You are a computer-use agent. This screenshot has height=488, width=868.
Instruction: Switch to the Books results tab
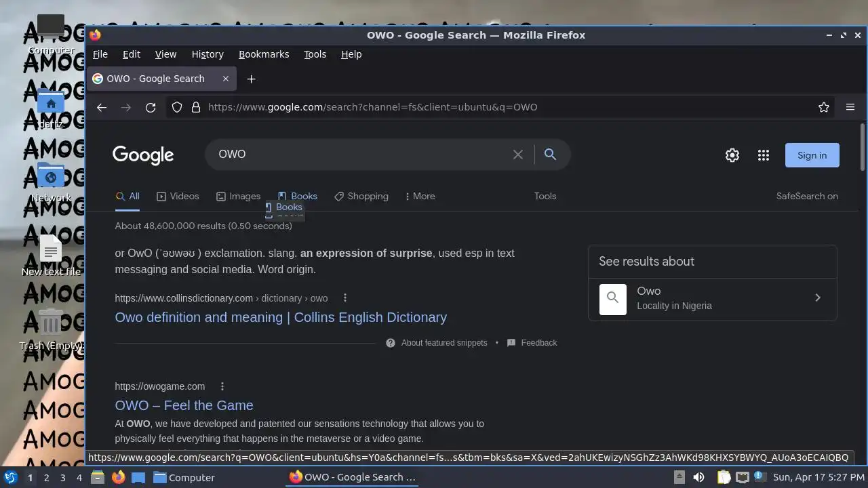297,197
